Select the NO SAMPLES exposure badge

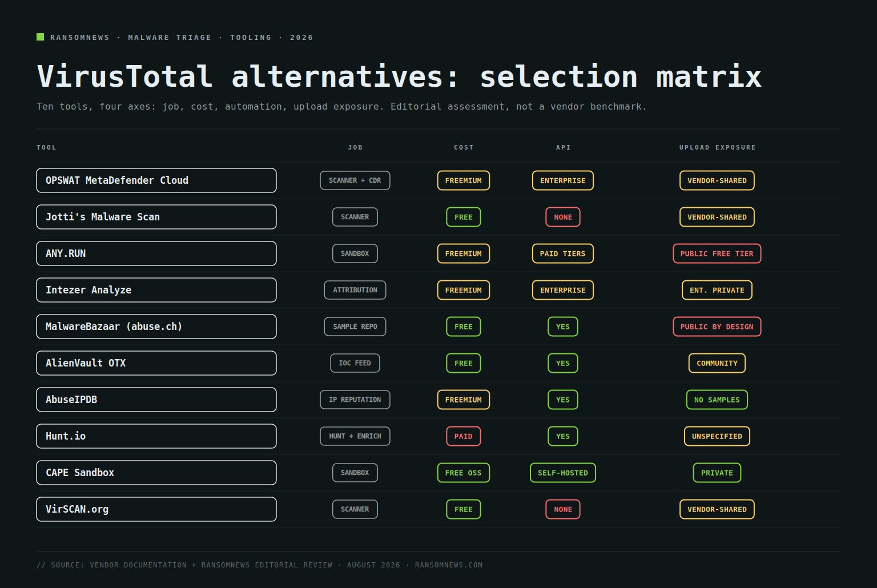[x=717, y=400]
